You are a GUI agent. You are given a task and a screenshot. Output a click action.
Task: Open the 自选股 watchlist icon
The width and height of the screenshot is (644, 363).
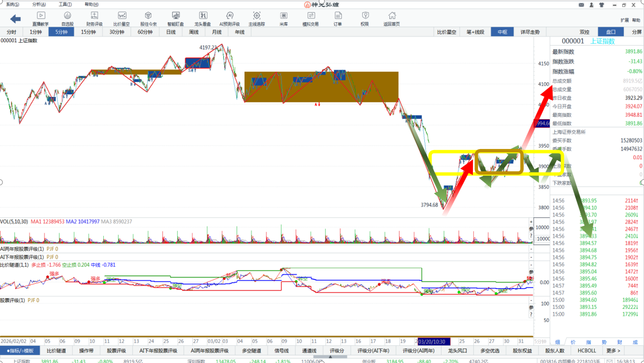click(x=67, y=19)
